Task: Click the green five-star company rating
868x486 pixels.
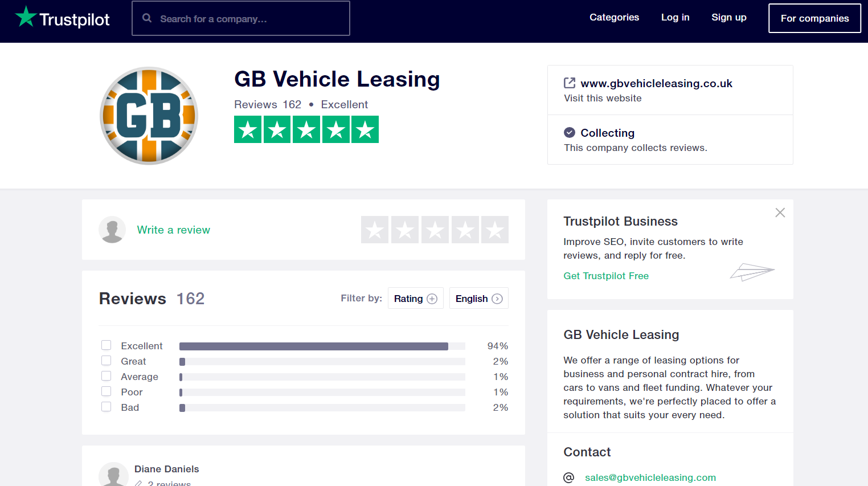Action: [x=306, y=129]
